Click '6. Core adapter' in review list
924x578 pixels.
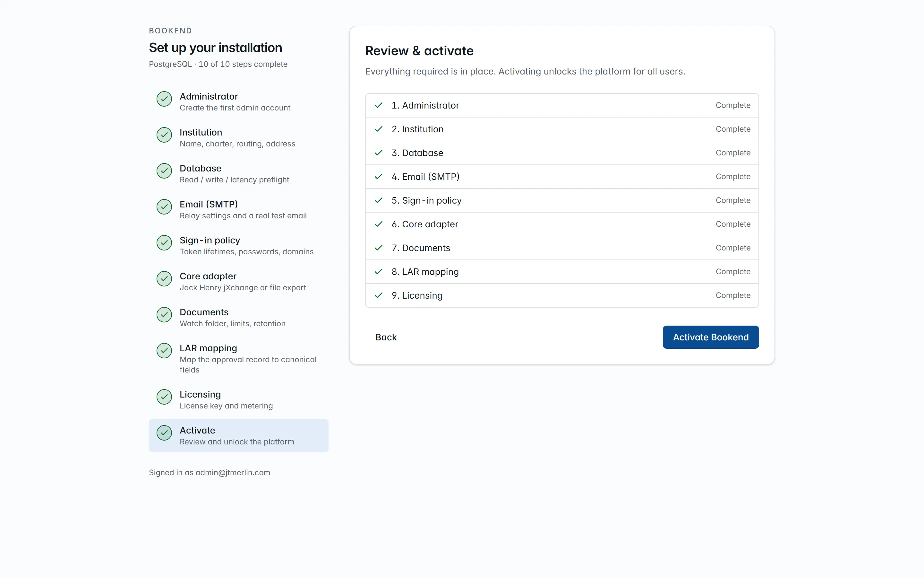[x=424, y=224]
